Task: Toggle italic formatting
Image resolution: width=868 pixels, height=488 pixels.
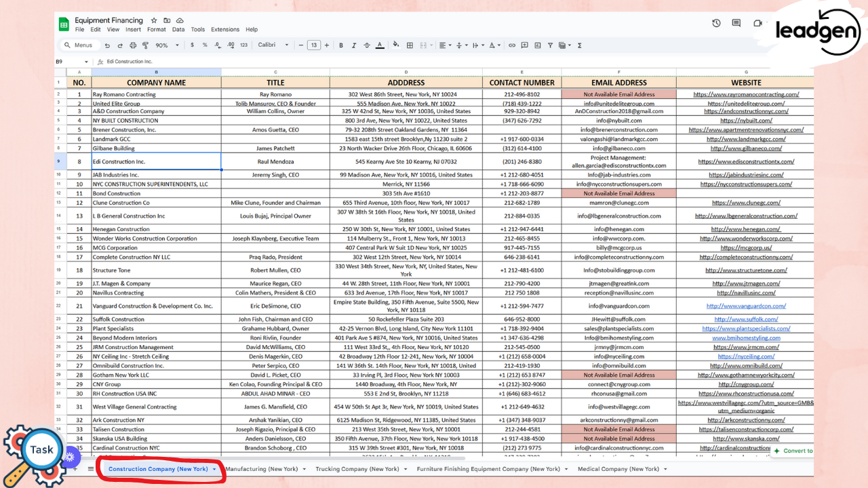Action: point(354,45)
